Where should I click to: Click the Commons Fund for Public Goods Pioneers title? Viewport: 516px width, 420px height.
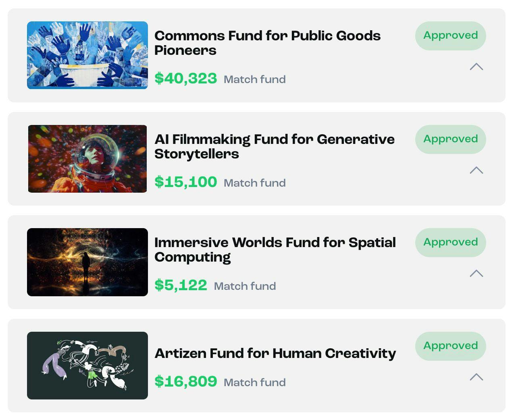click(x=267, y=43)
